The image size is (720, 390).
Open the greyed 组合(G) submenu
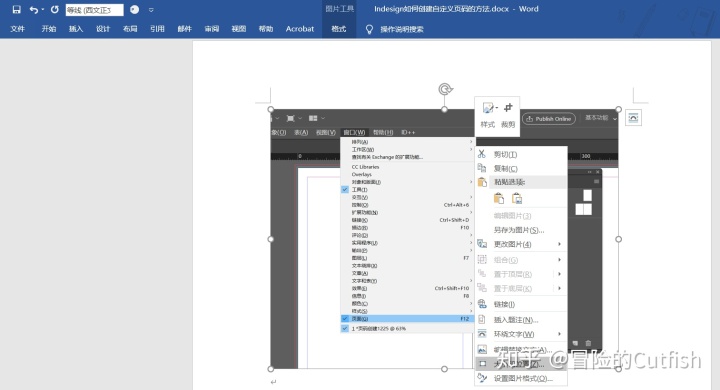pos(521,260)
